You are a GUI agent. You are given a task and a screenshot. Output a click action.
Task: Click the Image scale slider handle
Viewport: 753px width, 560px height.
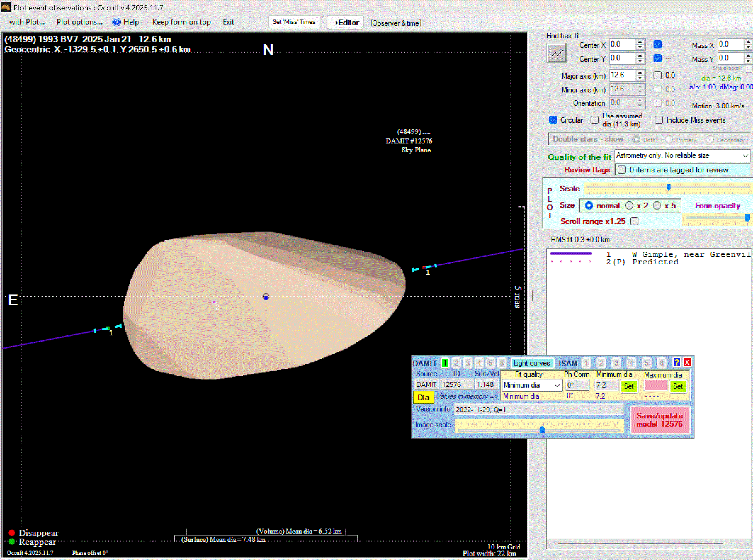point(542,430)
